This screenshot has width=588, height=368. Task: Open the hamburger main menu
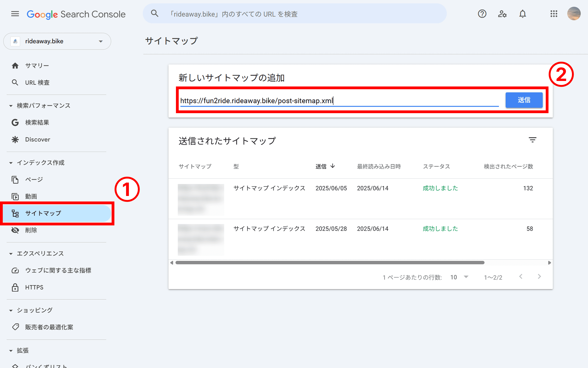[x=15, y=14]
